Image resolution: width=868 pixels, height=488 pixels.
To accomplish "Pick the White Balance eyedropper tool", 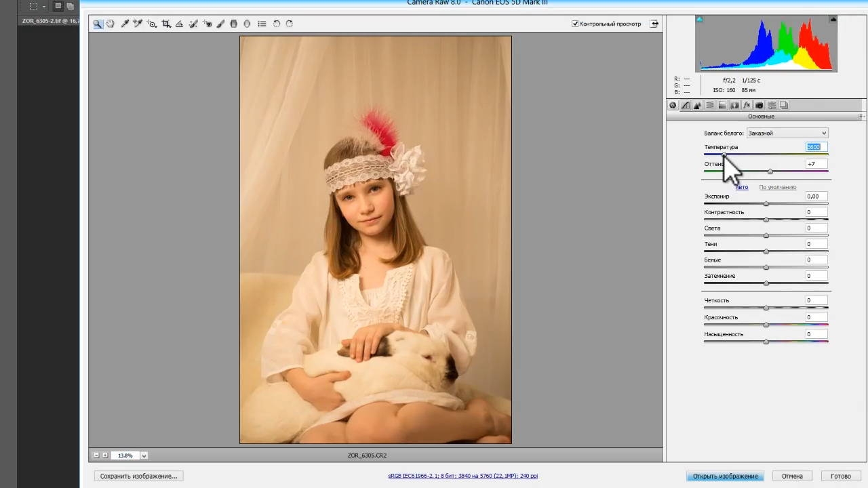I will pos(125,24).
